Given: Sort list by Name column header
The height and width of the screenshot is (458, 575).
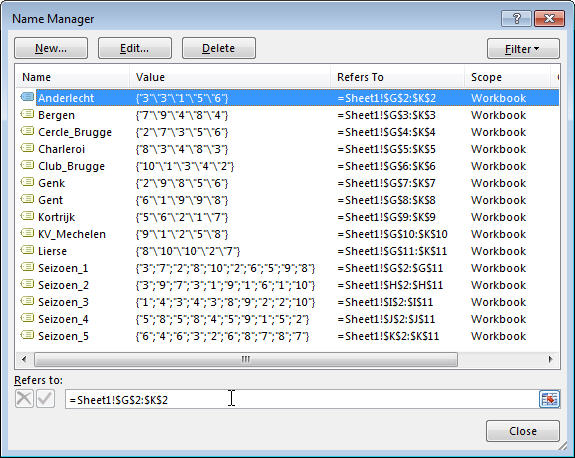Looking at the screenshot, I should (73, 77).
